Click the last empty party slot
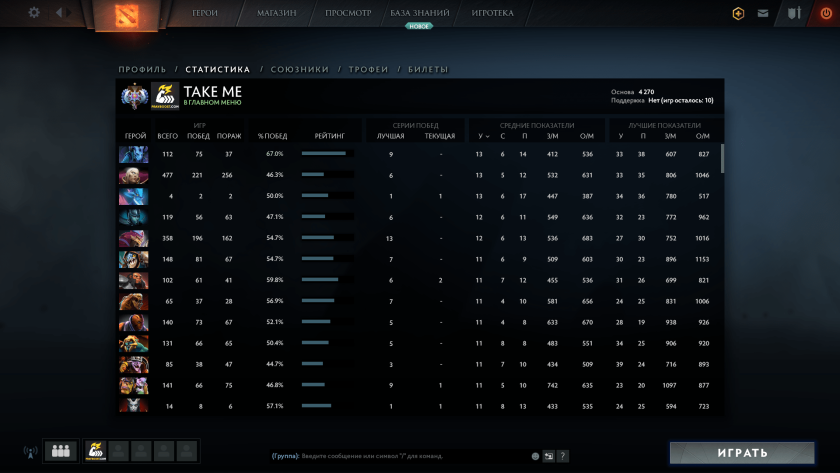The width and height of the screenshot is (840, 473). tap(187, 451)
